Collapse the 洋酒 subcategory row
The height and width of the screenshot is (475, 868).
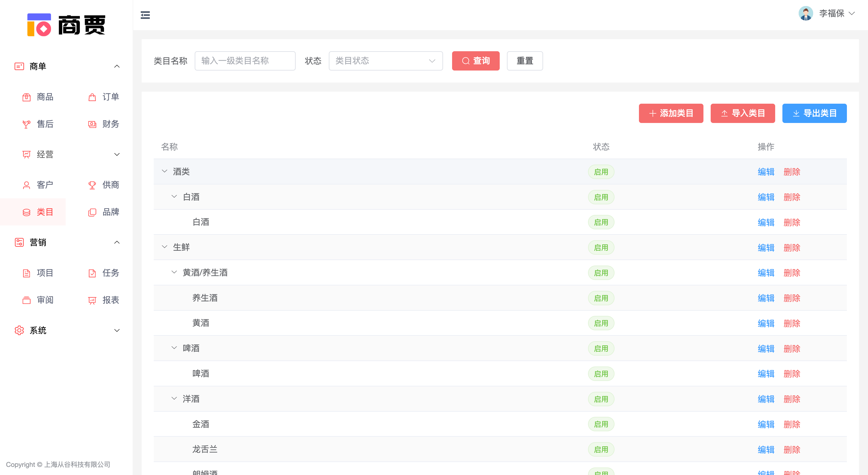(x=174, y=398)
